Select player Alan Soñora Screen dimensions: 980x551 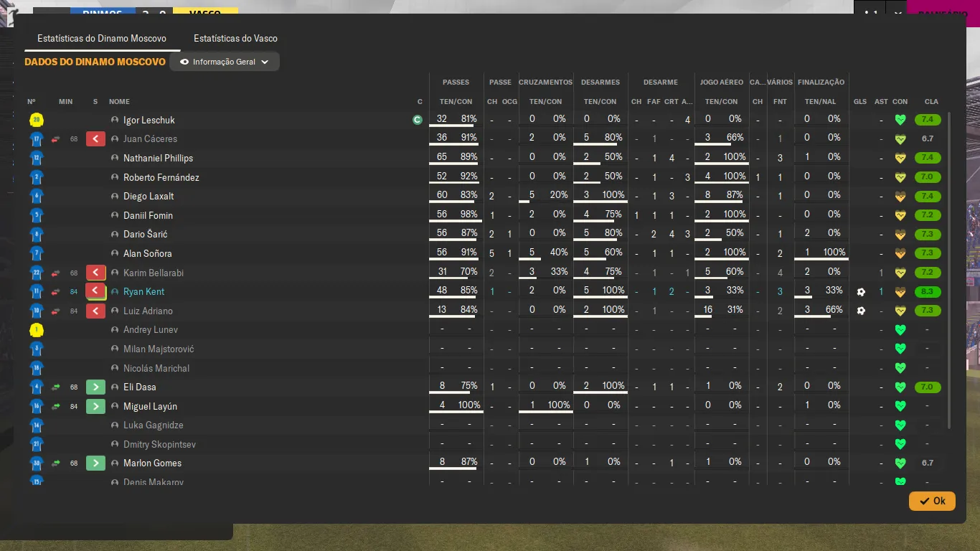pos(147,253)
